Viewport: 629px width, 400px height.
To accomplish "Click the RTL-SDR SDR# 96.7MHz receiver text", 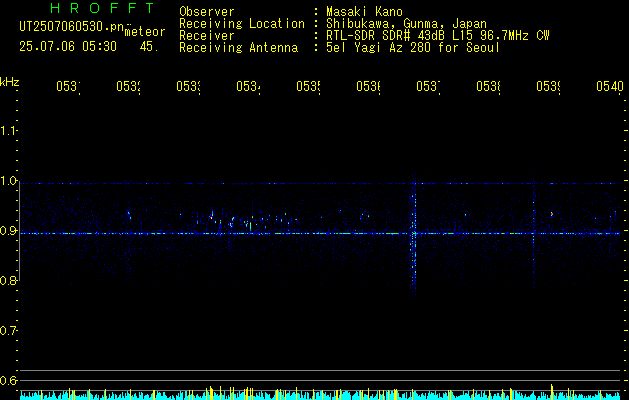I will click(438, 36).
